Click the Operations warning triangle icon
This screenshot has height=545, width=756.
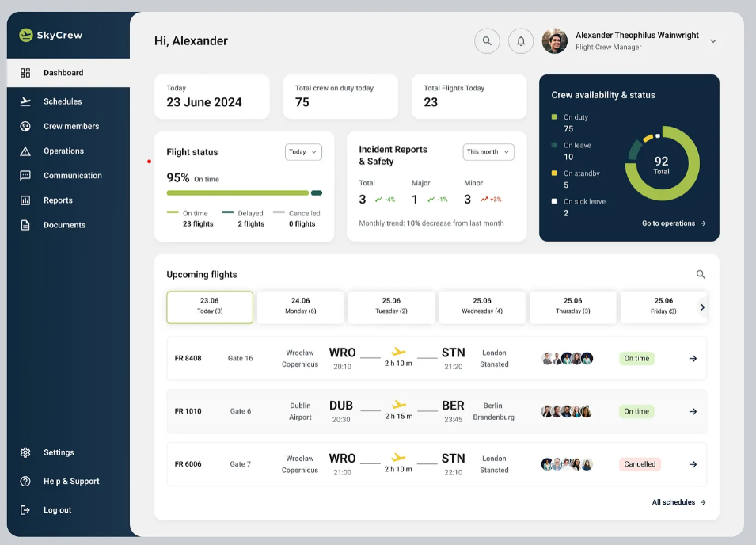25,151
